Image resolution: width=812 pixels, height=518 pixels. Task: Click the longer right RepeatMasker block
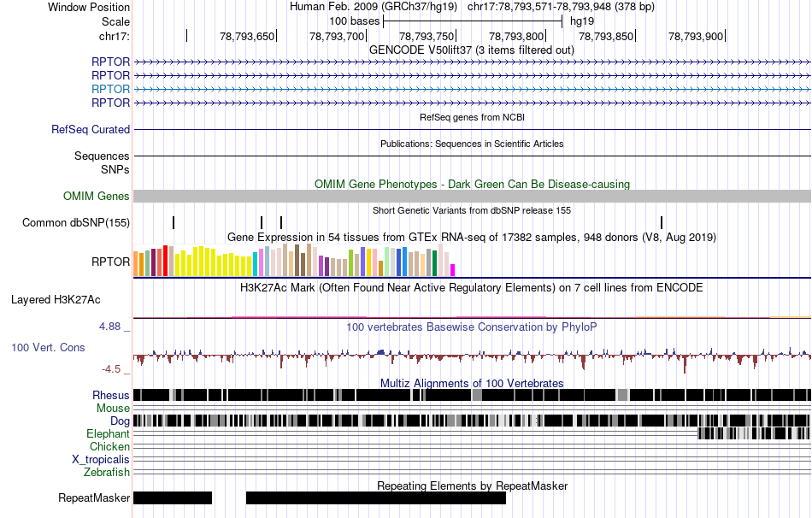tap(376, 497)
